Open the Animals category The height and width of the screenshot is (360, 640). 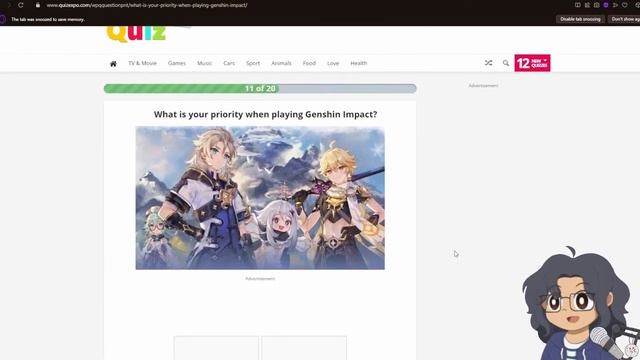pos(281,63)
